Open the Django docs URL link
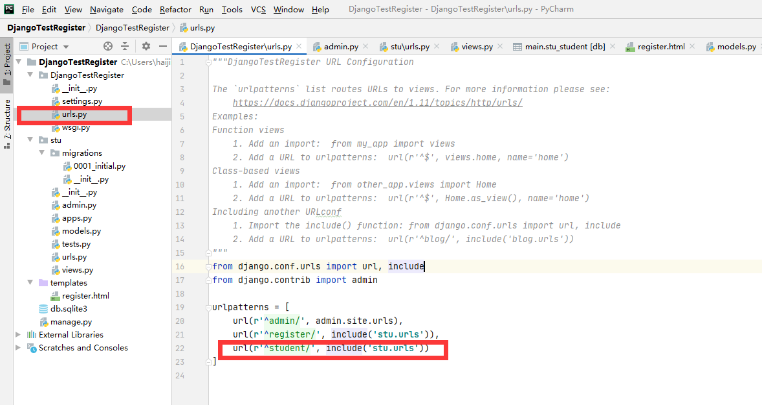This screenshot has width=762, height=405. (x=378, y=103)
